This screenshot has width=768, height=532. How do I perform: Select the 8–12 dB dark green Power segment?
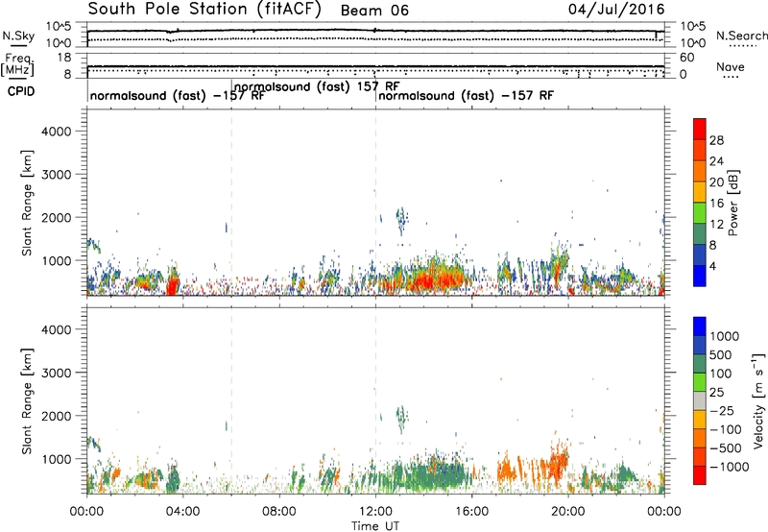click(x=700, y=234)
